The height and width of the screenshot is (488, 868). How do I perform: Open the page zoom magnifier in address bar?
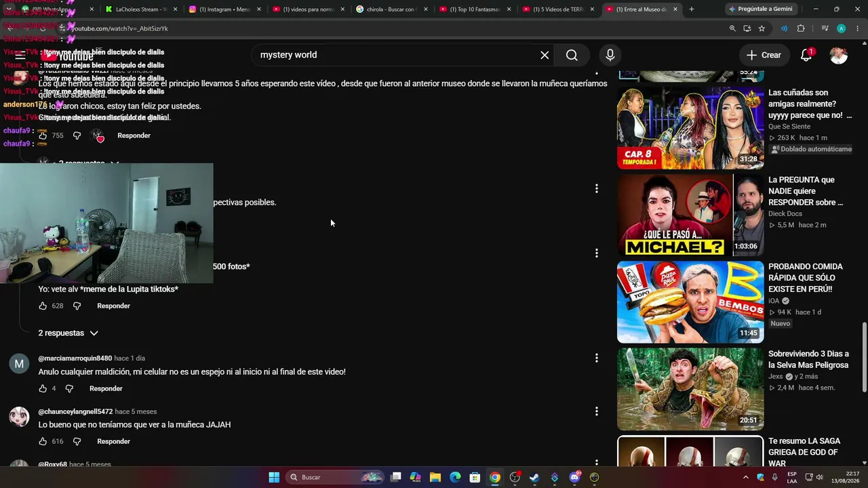732,28
